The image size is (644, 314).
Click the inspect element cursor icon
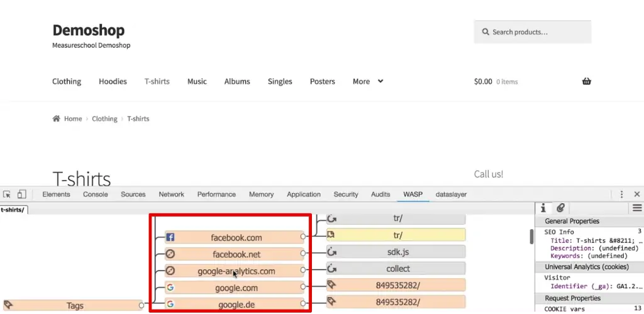click(7, 194)
